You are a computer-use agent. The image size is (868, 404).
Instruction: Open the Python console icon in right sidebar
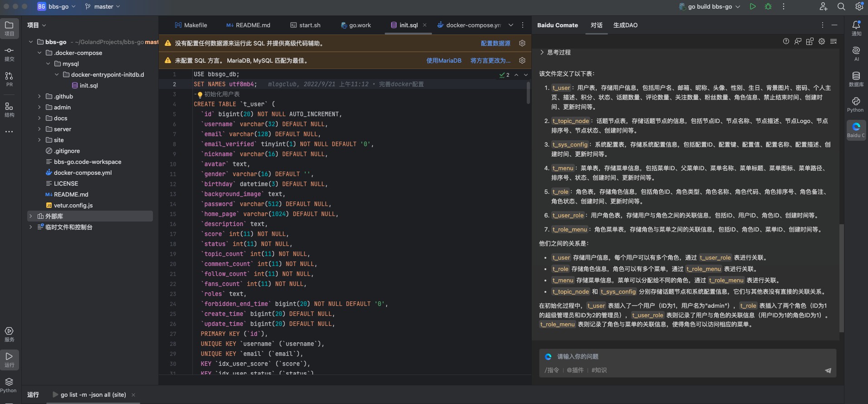[856, 104]
